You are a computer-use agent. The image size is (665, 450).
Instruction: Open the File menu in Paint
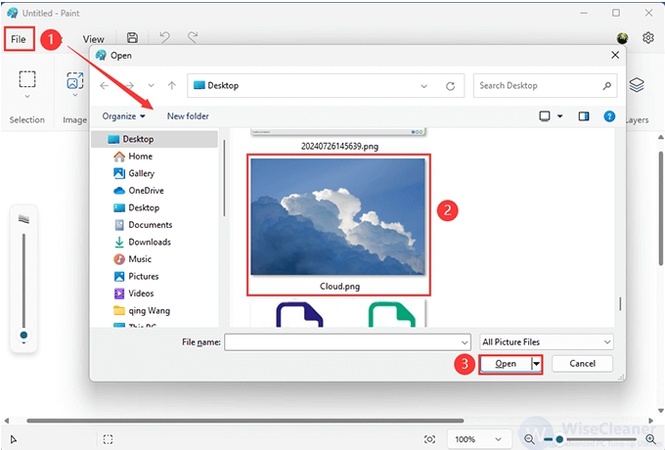[x=19, y=39]
